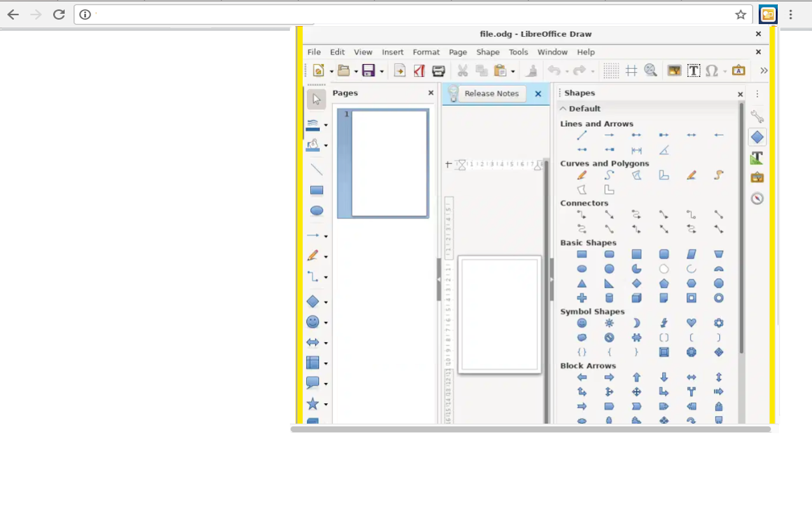
Task: Open sidebar Styles icon
Action: pos(757,157)
